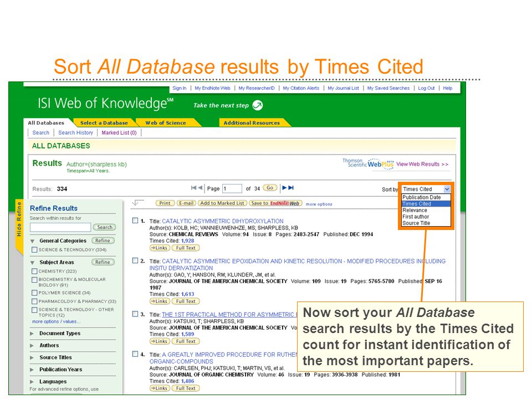Go to next results page

[284, 188]
